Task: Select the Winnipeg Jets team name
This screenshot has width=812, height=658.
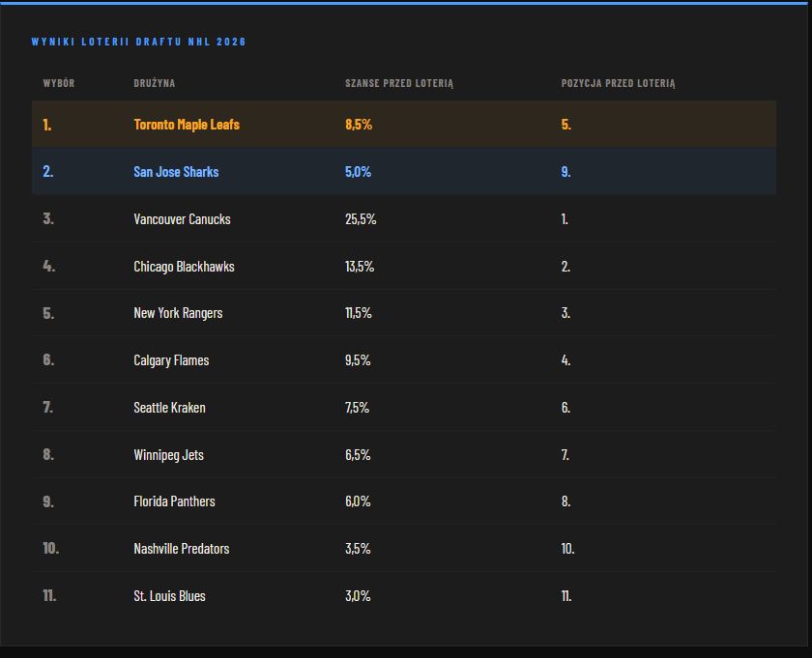Action: [169, 454]
